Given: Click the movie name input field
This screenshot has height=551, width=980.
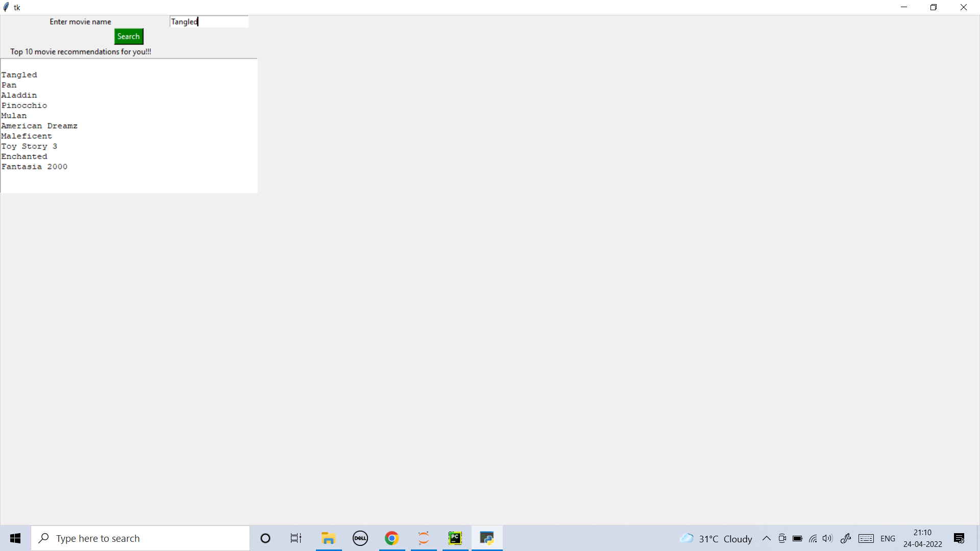Looking at the screenshot, I should [x=209, y=21].
